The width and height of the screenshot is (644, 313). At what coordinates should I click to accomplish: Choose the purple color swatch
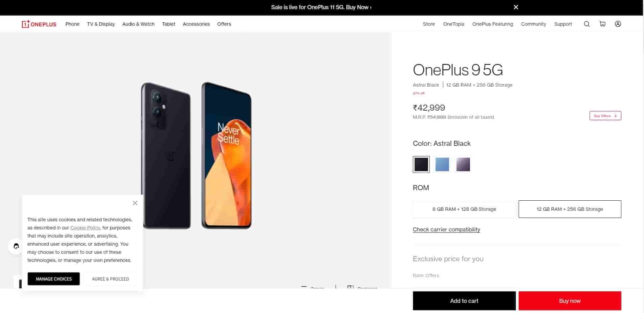click(463, 164)
